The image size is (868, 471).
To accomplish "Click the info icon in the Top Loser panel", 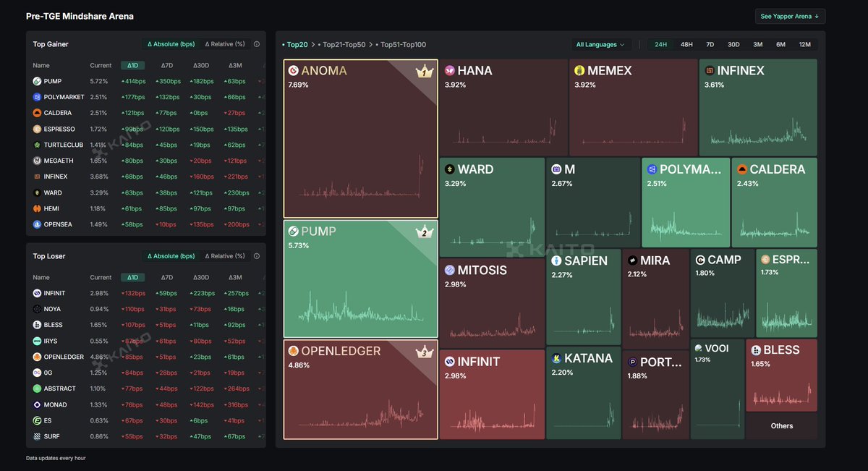I will pos(257,256).
